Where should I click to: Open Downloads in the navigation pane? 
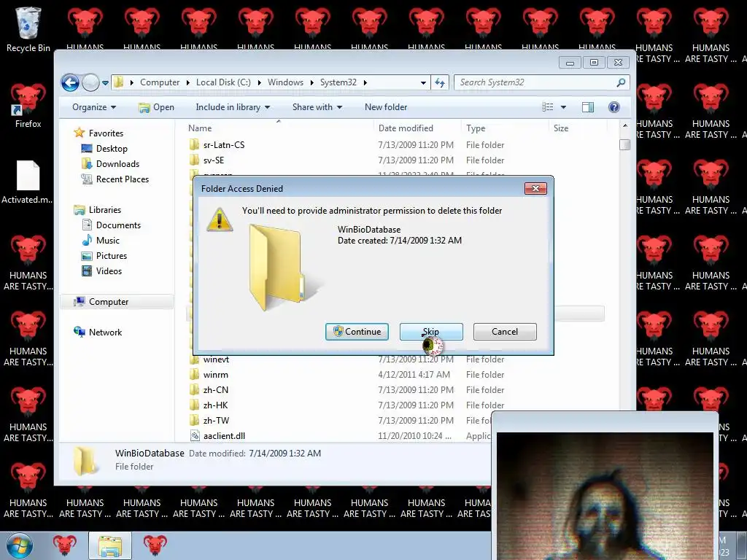(111, 164)
